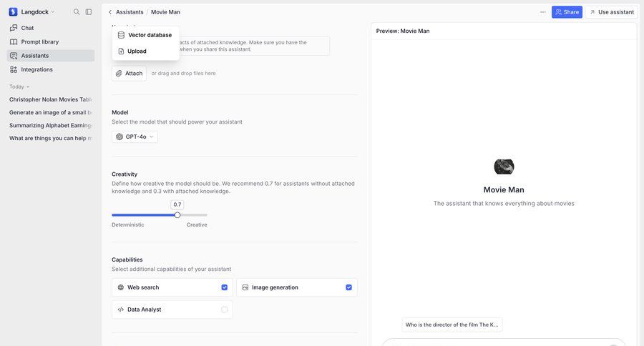
Task: Disable the Image generation checkbox
Action: tap(348, 287)
